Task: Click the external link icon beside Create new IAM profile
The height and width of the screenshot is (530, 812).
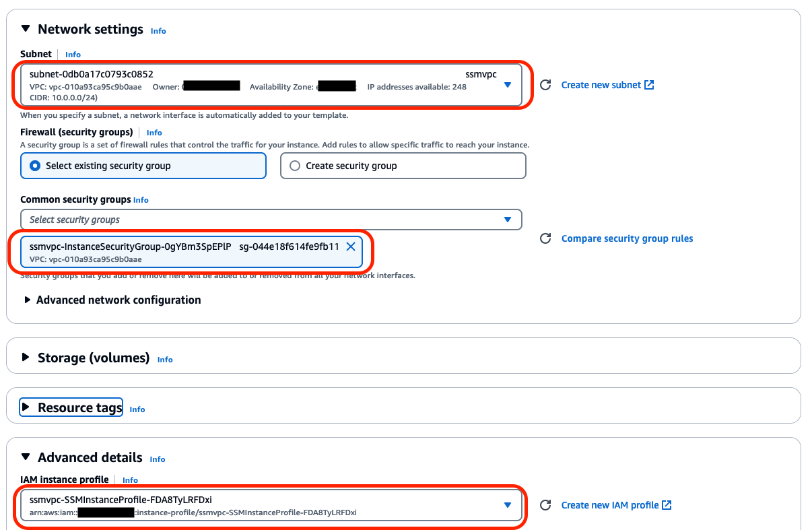Action: click(x=665, y=505)
